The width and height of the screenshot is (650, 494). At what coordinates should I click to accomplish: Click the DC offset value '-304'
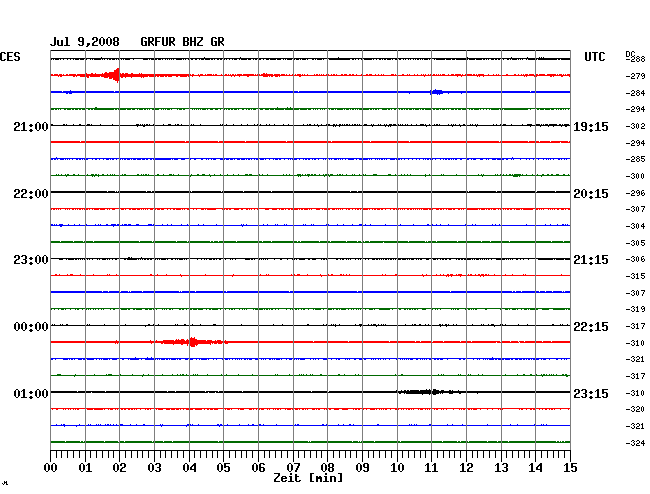click(636, 226)
